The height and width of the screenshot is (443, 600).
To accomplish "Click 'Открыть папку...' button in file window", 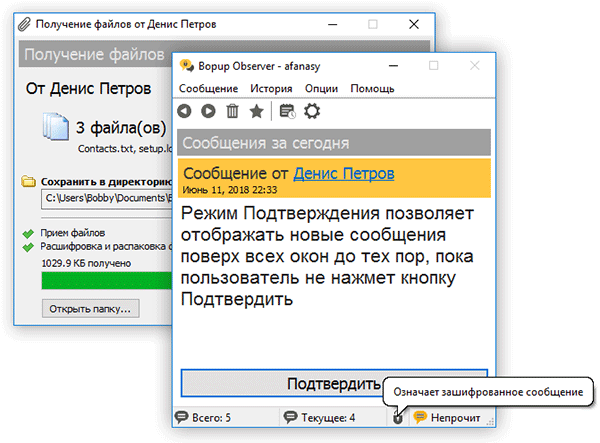I will point(90,308).
